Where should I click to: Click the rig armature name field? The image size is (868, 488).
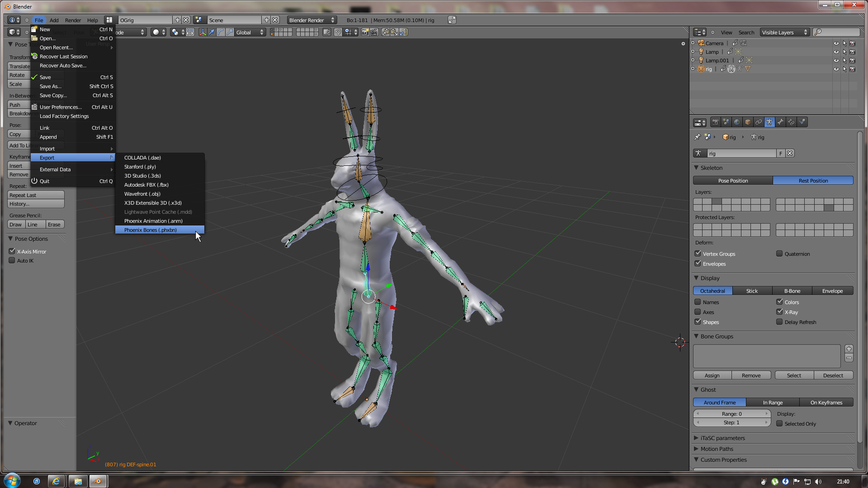pos(741,153)
